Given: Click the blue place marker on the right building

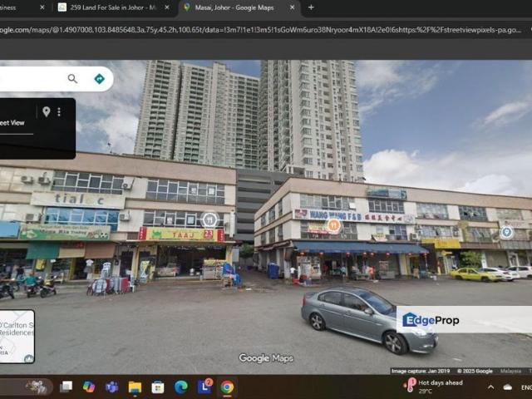Looking at the screenshot, I should tap(506, 233).
